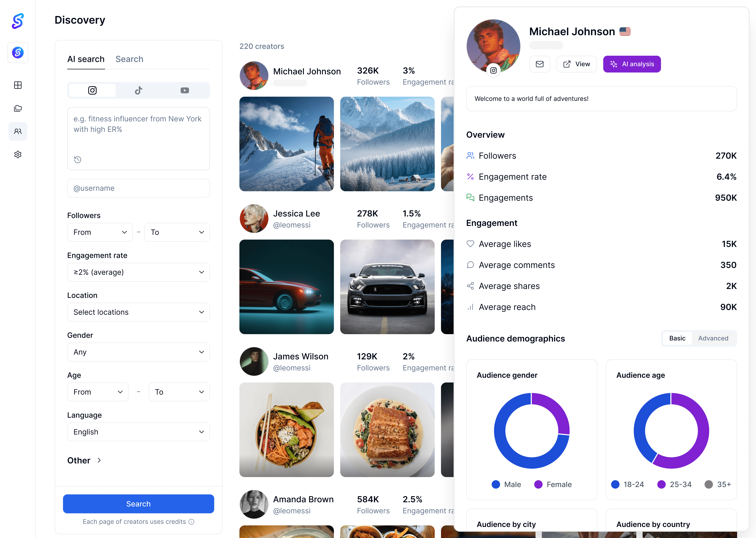Screen dimensions: 756x538
Task: Open settings gear icon in sidebar
Action: (x=18, y=154)
